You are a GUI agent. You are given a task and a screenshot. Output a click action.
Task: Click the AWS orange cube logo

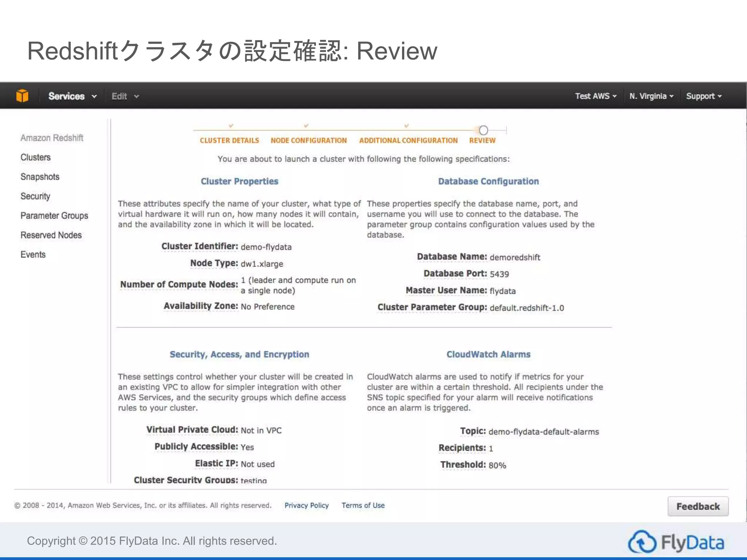[22, 96]
